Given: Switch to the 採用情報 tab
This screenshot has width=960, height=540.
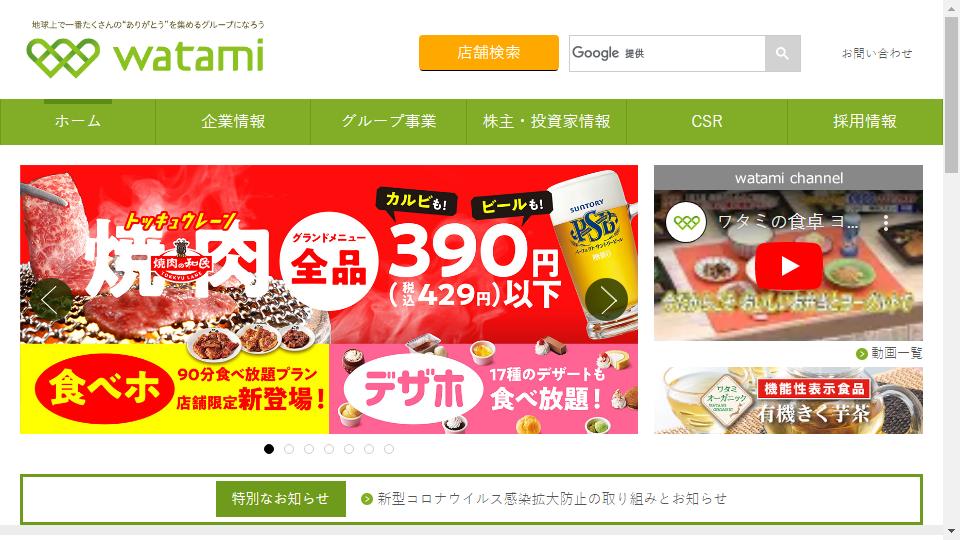Looking at the screenshot, I should tap(864, 122).
